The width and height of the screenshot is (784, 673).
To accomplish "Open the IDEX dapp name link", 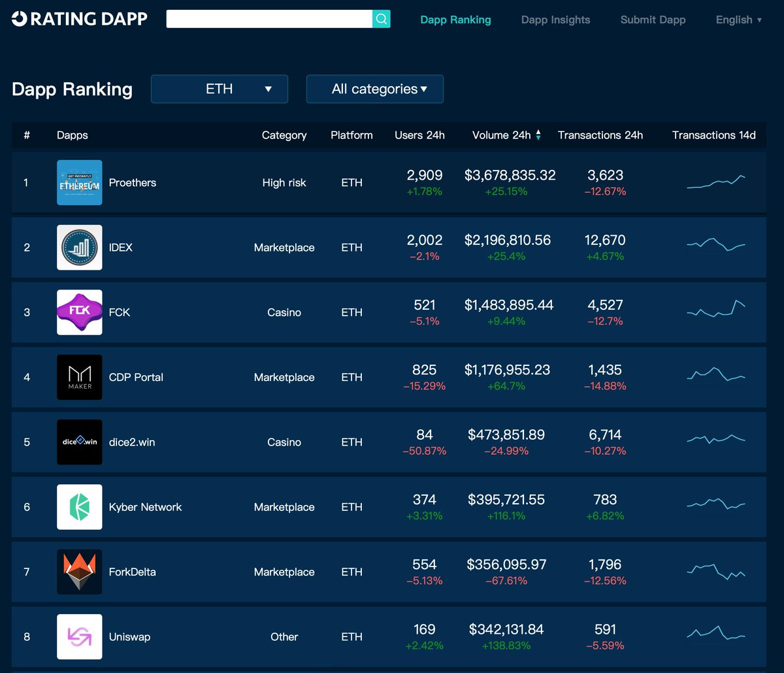I will 121,248.
